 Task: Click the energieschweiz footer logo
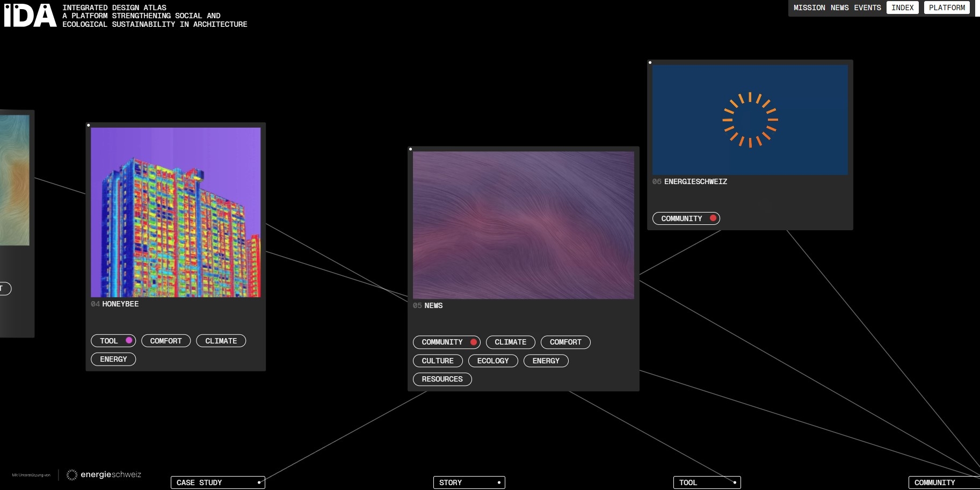pyautogui.click(x=104, y=474)
